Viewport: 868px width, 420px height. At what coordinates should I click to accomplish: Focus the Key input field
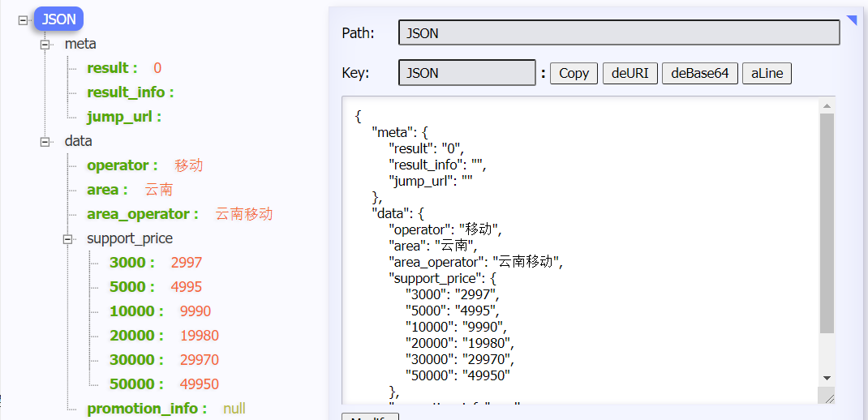click(466, 72)
